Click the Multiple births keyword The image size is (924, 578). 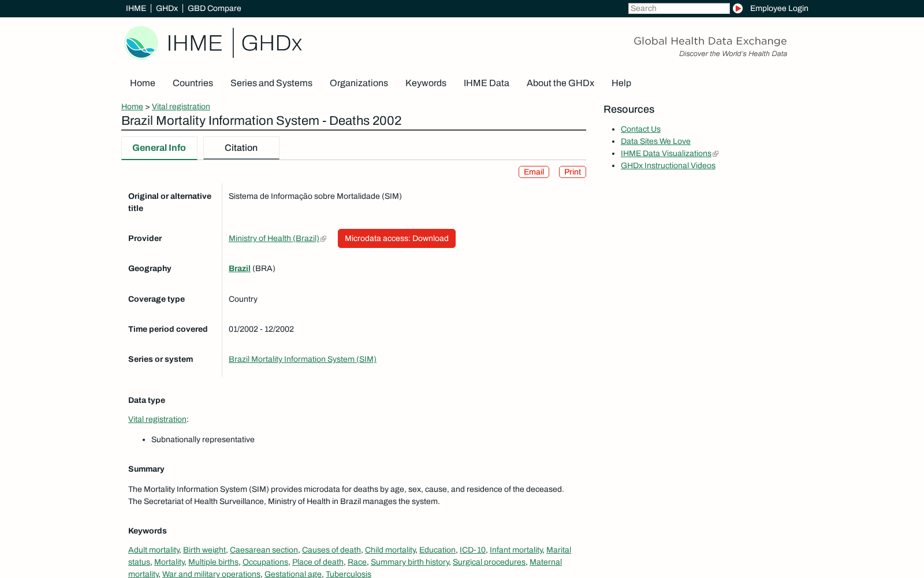213,562
